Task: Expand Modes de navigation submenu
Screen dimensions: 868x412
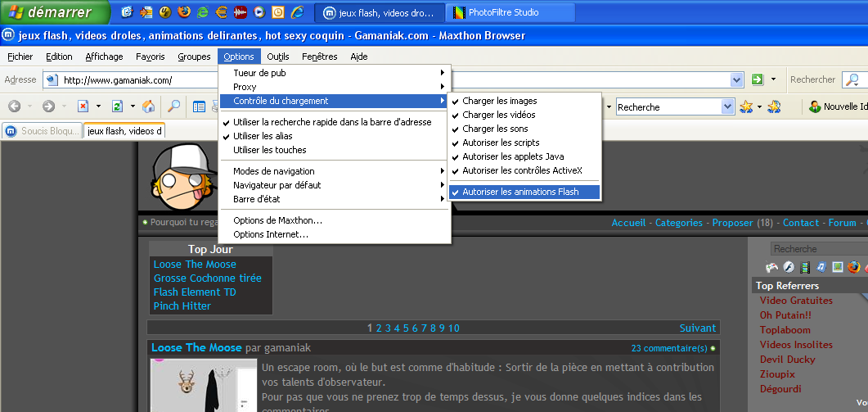Action: coord(335,171)
